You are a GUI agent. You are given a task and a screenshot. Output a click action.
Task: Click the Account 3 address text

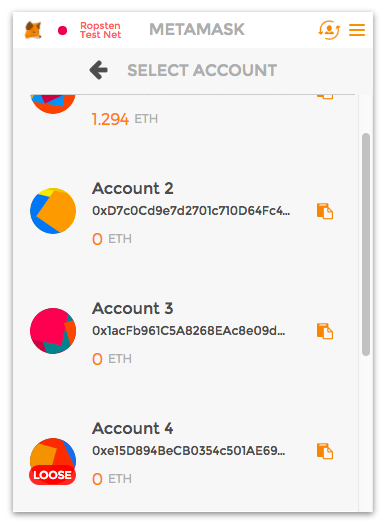coord(189,331)
